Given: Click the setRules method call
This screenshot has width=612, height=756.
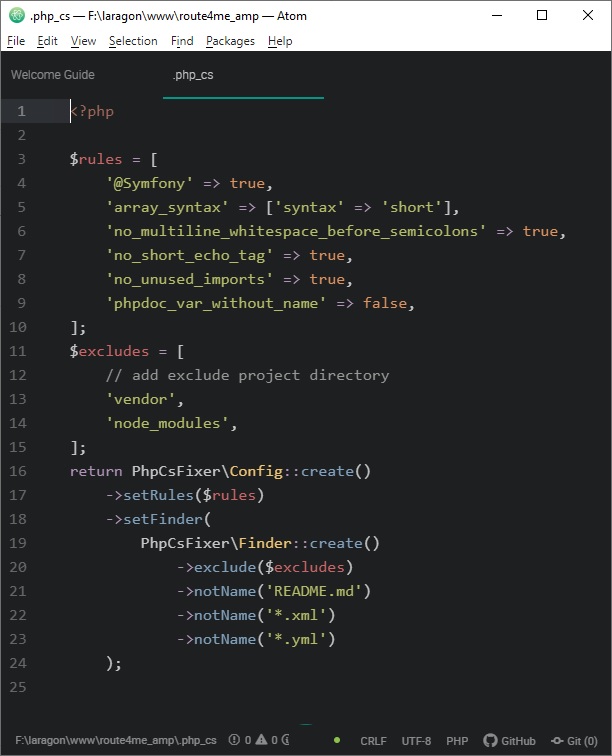Looking at the screenshot, I should pos(158,495).
